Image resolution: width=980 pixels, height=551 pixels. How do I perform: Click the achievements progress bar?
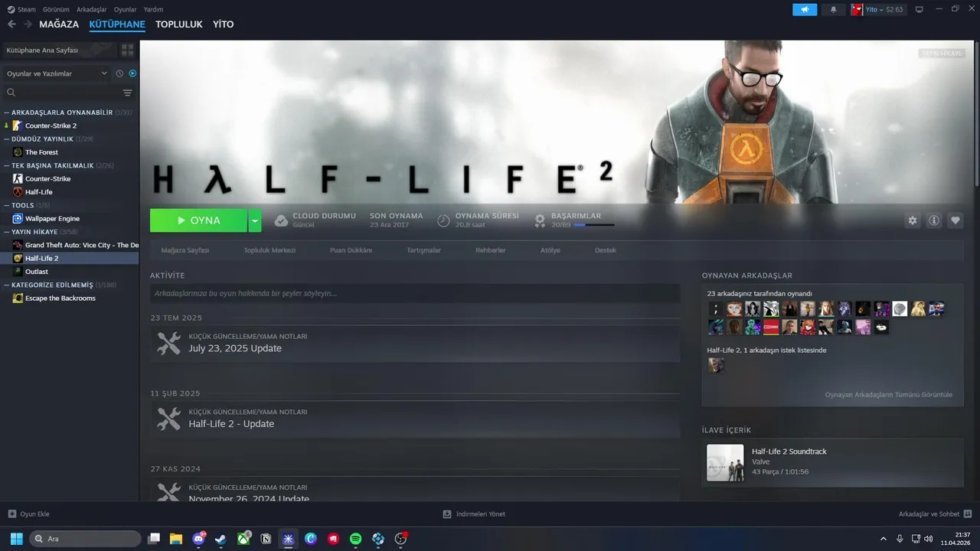point(594,225)
